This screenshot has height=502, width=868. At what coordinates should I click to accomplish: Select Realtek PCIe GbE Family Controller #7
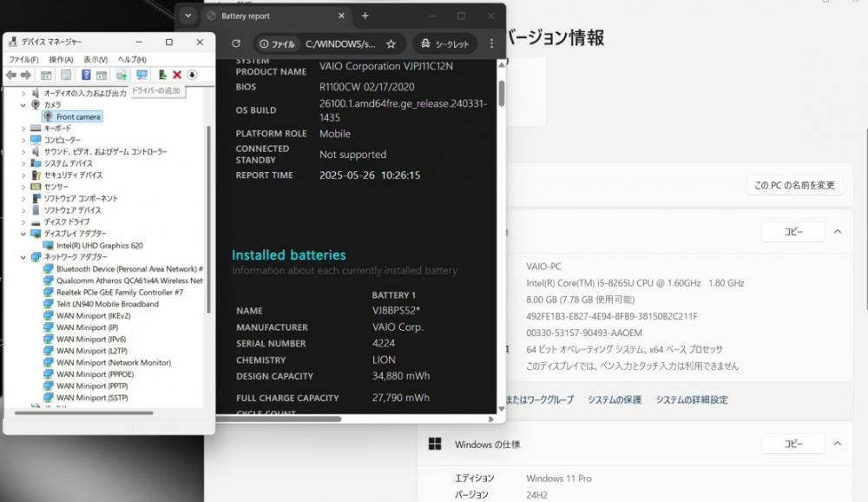(120, 292)
